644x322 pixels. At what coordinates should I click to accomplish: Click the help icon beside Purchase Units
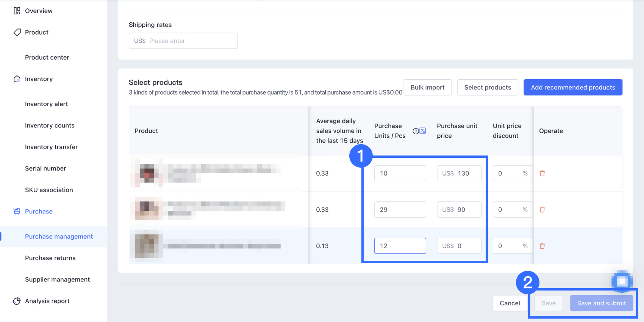point(416,131)
